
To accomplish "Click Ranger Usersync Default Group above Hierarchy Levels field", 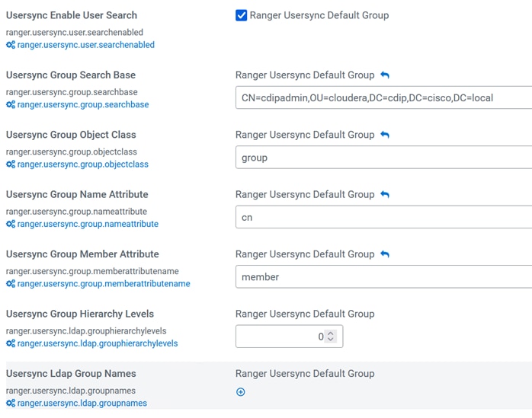I will 305,314.
